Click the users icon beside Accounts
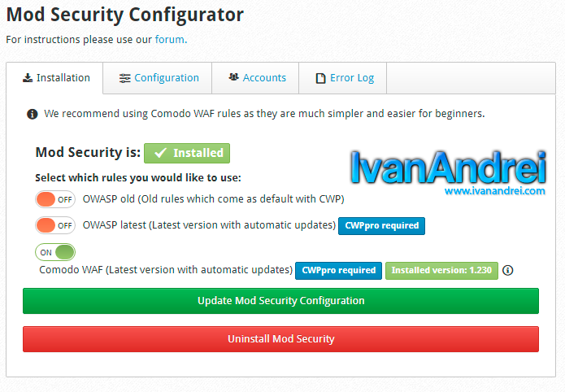The height and width of the screenshot is (392, 565). click(x=234, y=77)
